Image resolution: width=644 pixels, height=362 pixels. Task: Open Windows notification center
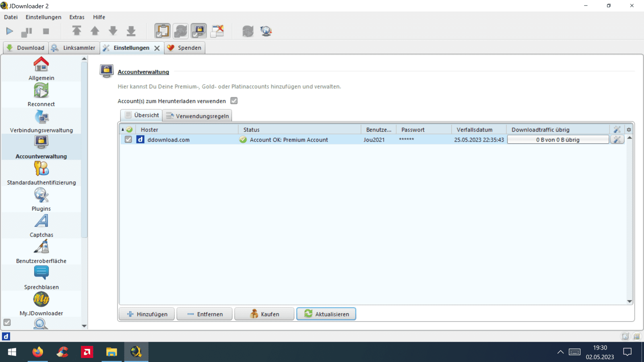[x=627, y=352]
